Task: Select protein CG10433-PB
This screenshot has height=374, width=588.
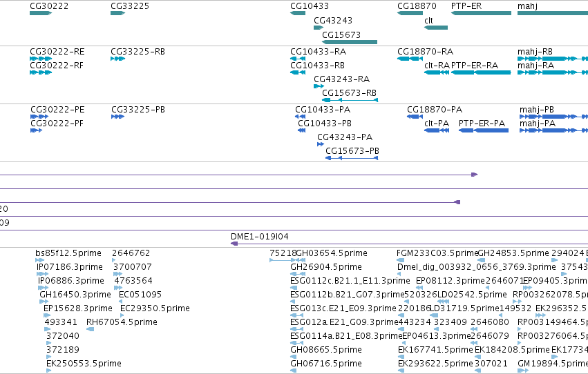Action: [302, 130]
